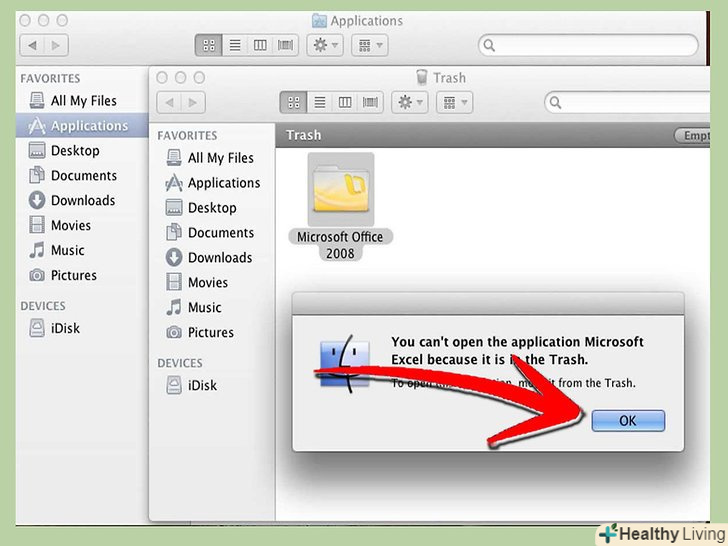Viewport: 728px width, 546px height.
Task: Open the Action gear menu in Trash window
Action: coord(410,102)
